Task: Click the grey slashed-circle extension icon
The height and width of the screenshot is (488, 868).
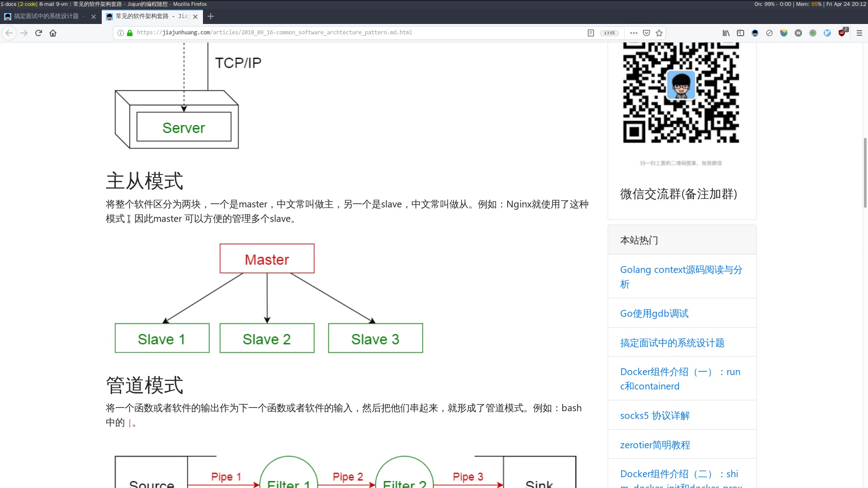Action: (769, 33)
